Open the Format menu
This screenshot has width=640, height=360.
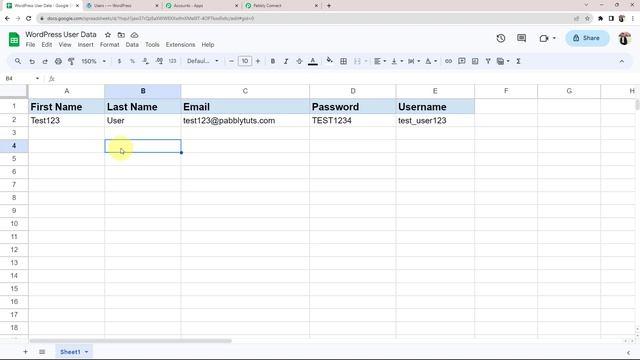(109, 44)
